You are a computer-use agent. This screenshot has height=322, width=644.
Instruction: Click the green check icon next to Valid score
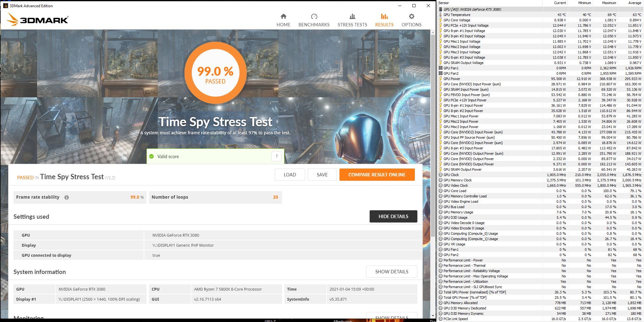pyautogui.click(x=151, y=156)
